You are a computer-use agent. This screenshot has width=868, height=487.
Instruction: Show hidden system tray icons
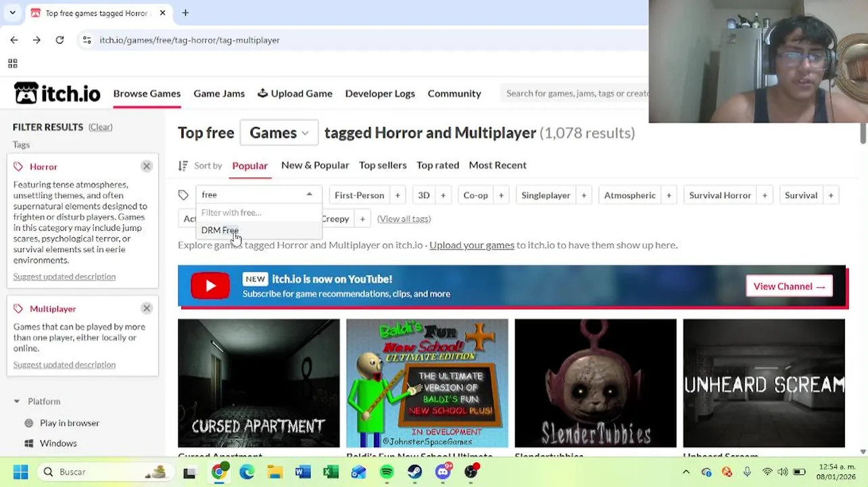click(686, 471)
